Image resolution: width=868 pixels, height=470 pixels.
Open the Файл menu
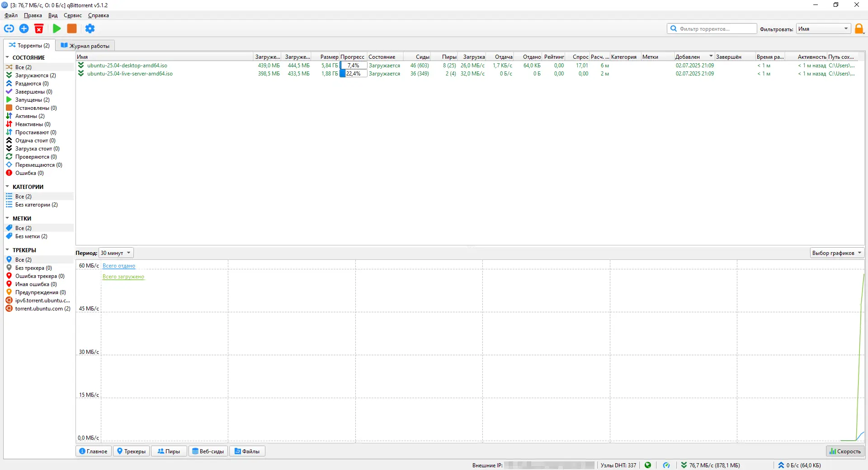pos(11,15)
